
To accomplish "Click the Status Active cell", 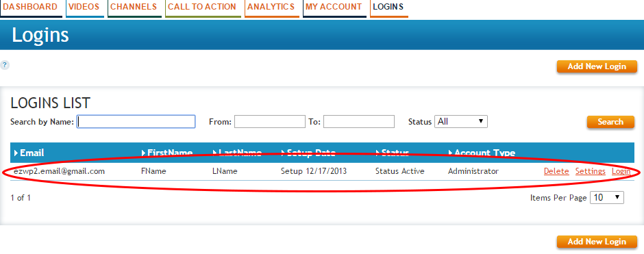I will click(x=399, y=171).
